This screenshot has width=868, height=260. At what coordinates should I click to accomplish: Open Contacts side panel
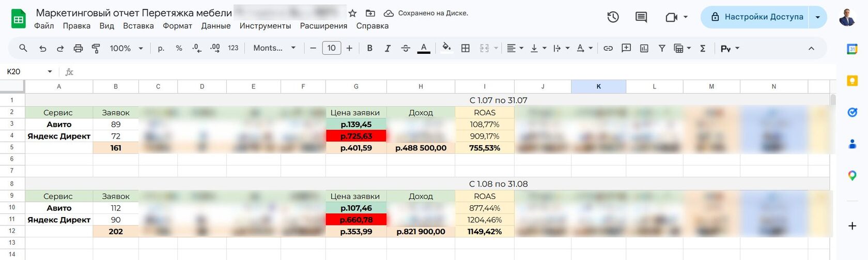click(x=853, y=144)
